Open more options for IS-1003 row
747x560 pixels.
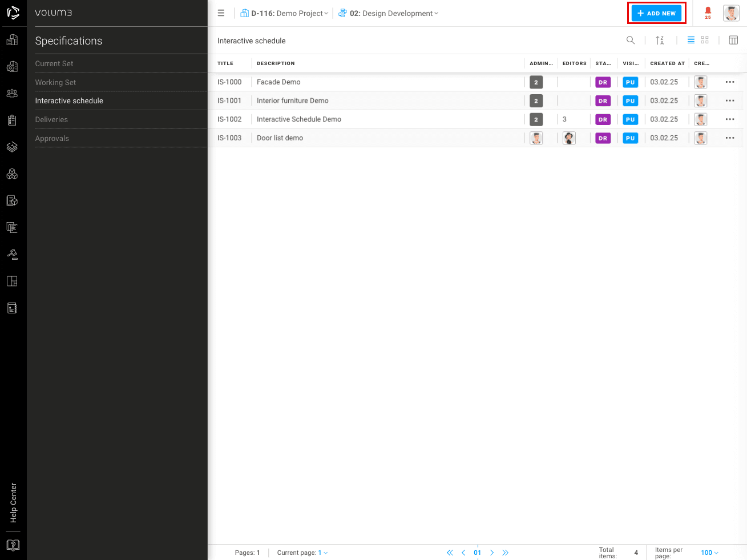point(730,138)
